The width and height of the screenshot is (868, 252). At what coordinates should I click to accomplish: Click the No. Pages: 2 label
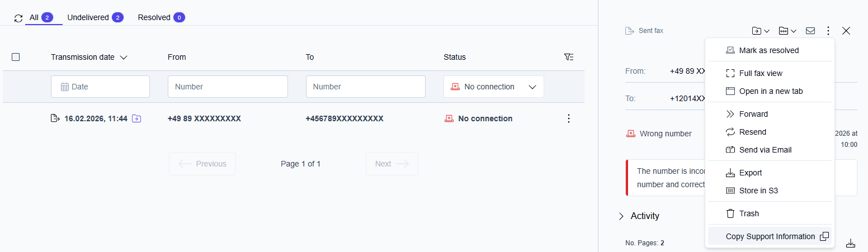pos(645,243)
